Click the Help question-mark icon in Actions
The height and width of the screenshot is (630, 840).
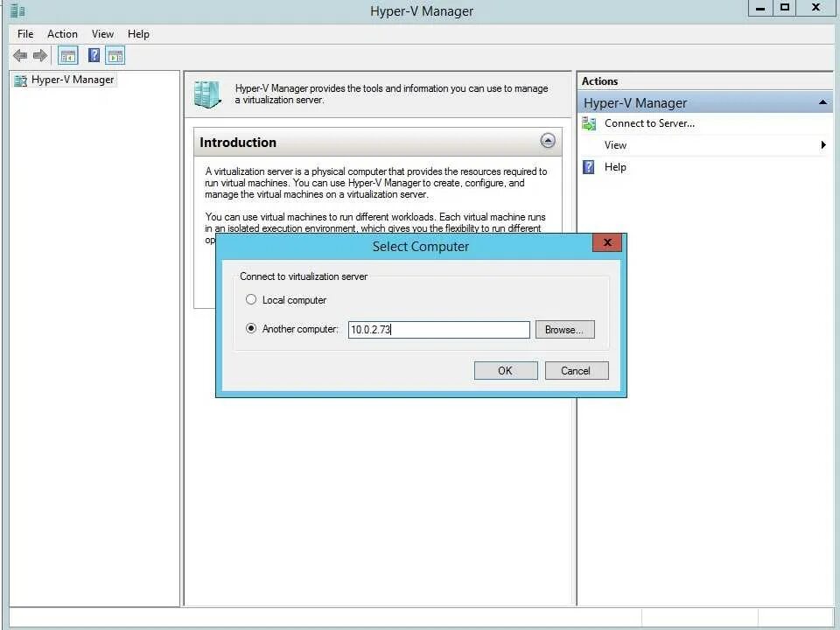tap(588, 167)
